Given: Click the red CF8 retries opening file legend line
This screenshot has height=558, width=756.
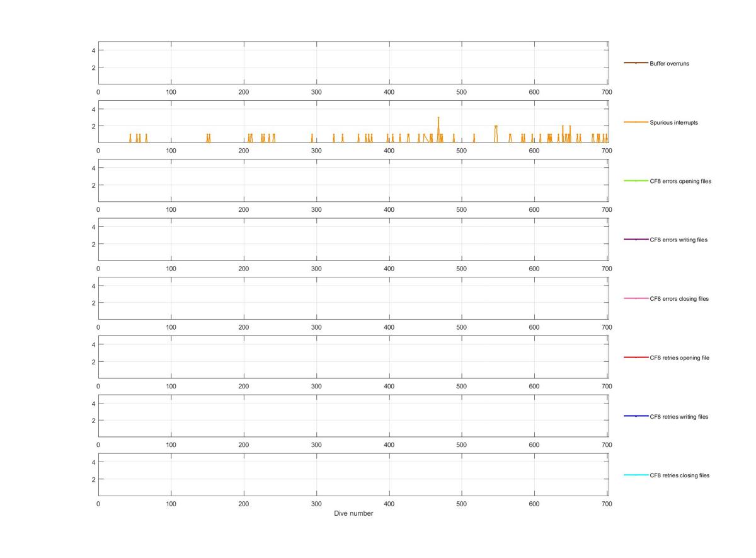Looking at the screenshot, I should [x=636, y=357].
